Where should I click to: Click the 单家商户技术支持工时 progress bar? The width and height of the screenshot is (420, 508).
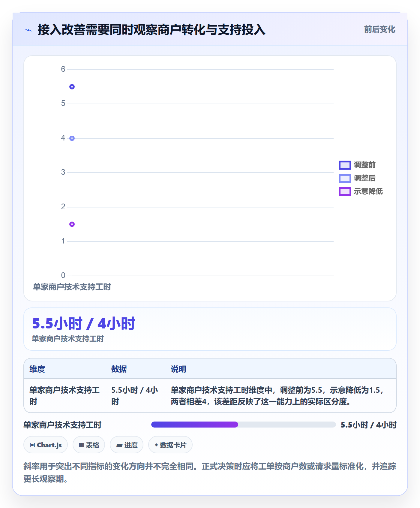pos(243,425)
